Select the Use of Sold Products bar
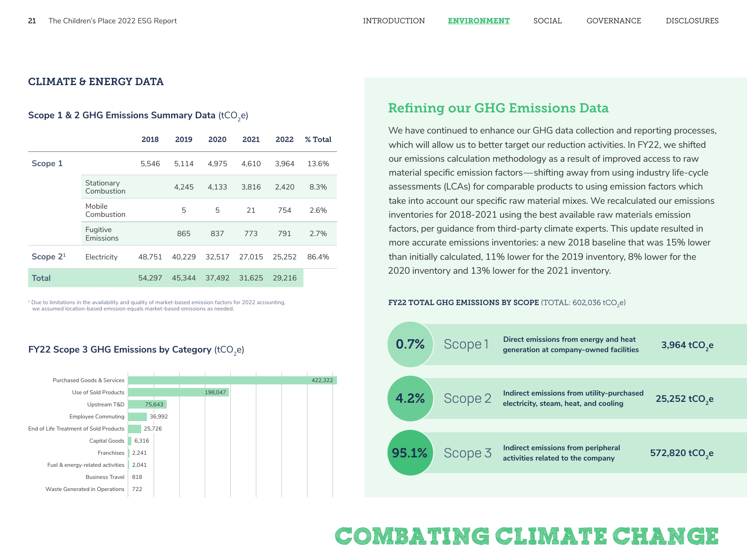 click(178, 392)
